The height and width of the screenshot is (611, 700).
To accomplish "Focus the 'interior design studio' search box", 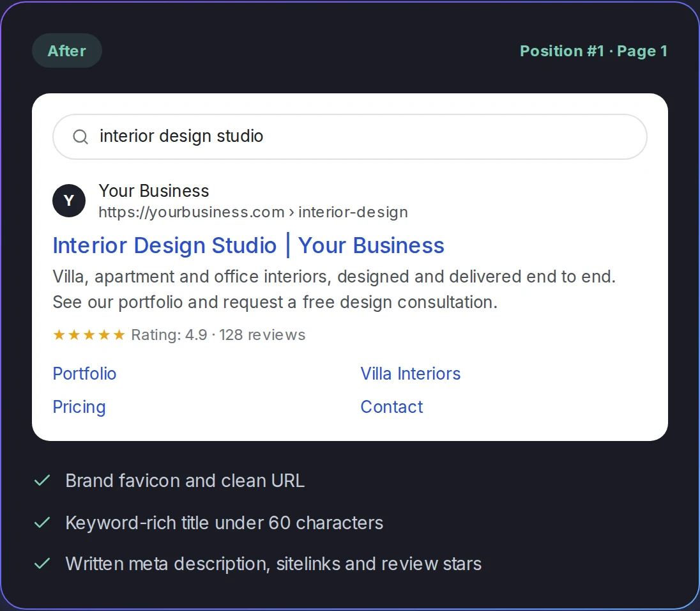I will (x=349, y=137).
